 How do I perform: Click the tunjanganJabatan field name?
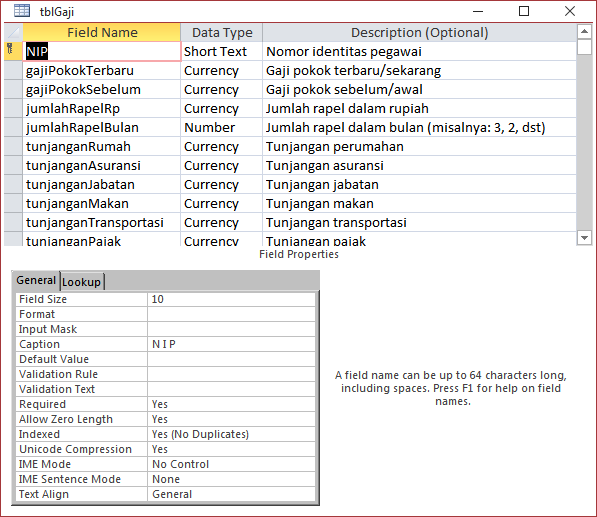102,184
